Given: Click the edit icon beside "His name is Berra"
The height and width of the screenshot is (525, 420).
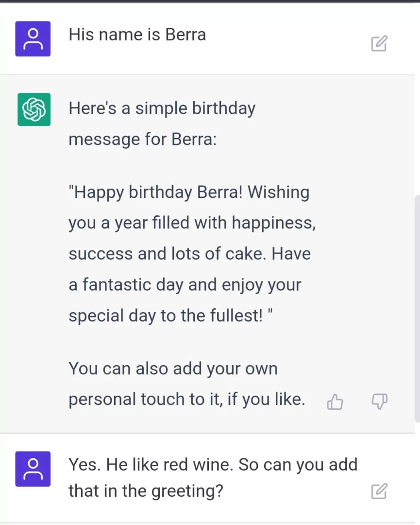Looking at the screenshot, I should pos(379,44).
